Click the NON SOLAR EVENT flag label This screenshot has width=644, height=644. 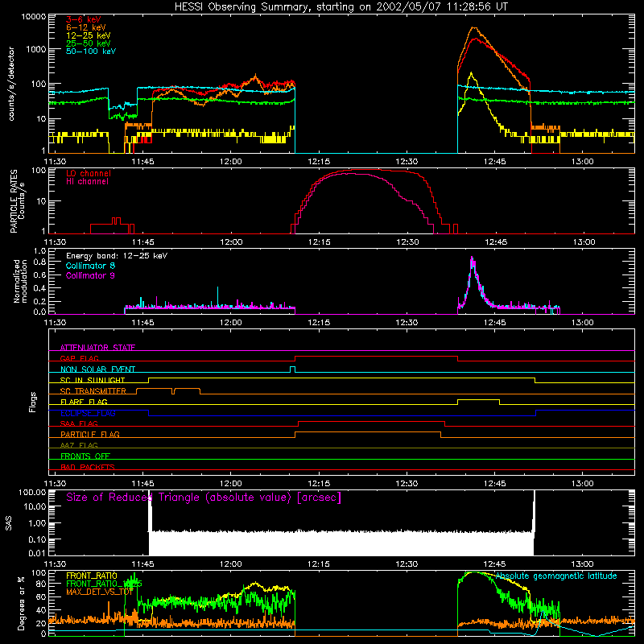(x=97, y=369)
